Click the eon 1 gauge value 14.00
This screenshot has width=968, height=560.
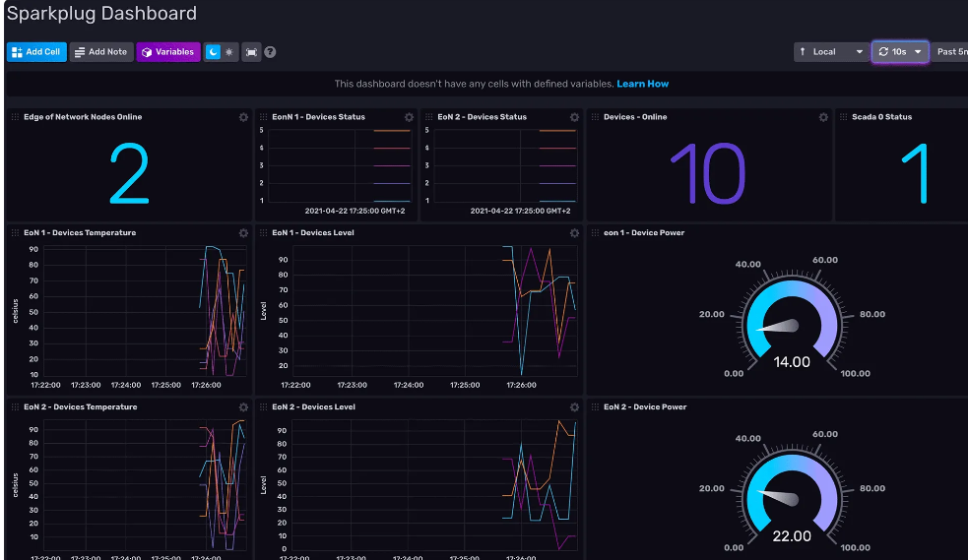coord(792,362)
